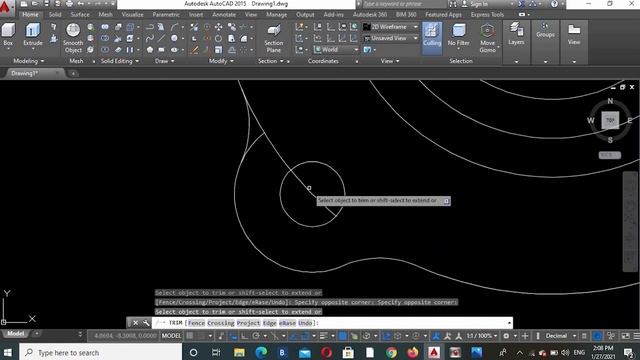
Task: Select the Box solid tool
Action: click(x=8, y=35)
